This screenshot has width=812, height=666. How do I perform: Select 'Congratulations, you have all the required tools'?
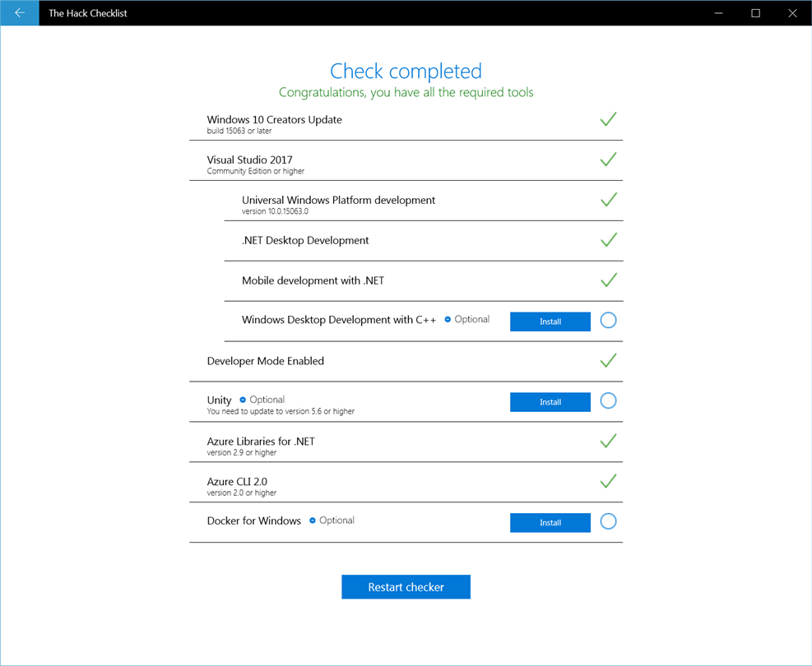pos(406,92)
